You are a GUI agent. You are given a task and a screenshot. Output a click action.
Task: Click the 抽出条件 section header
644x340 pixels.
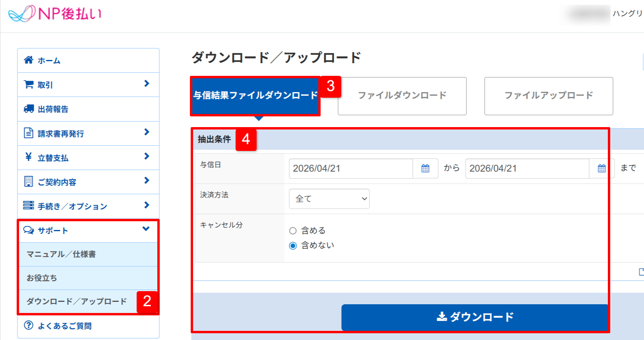coord(214,139)
